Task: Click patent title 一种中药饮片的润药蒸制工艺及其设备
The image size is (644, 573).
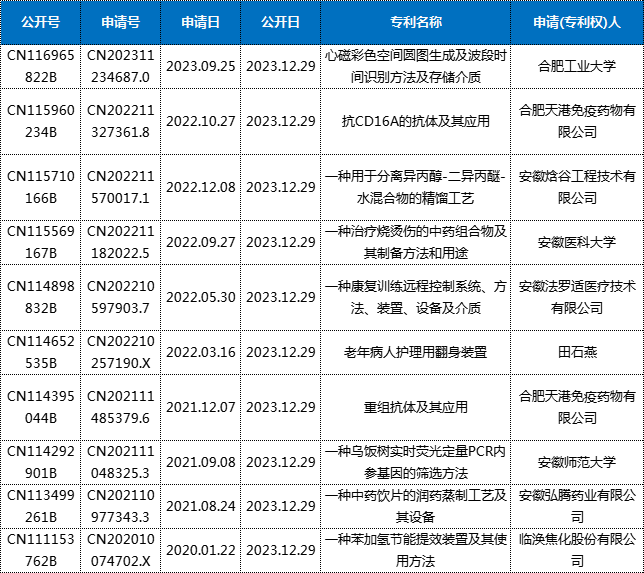Action: click(x=416, y=506)
